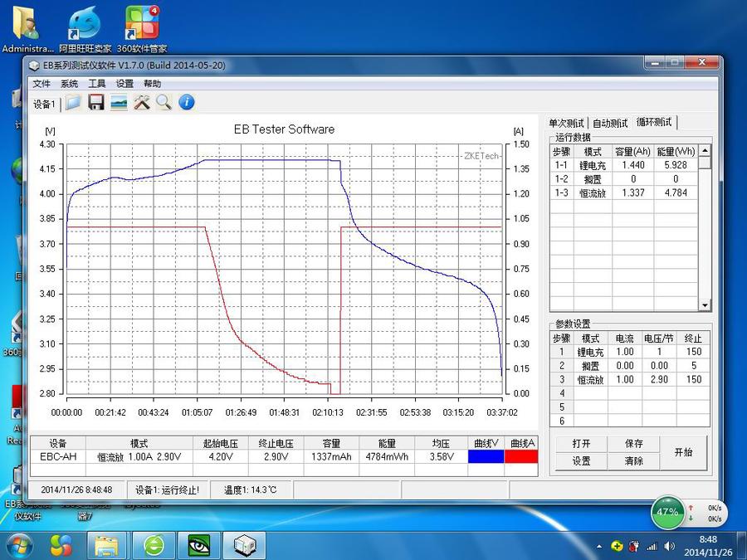747x560 pixels.
Task: Switch to the 单次测试 tab
Action: click(x=566, y=124)
